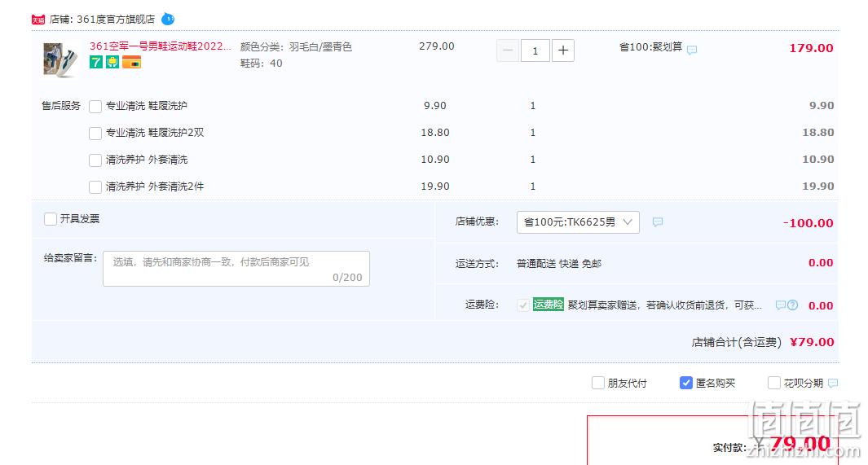Click the 售后服务 label

coord(61,106)
